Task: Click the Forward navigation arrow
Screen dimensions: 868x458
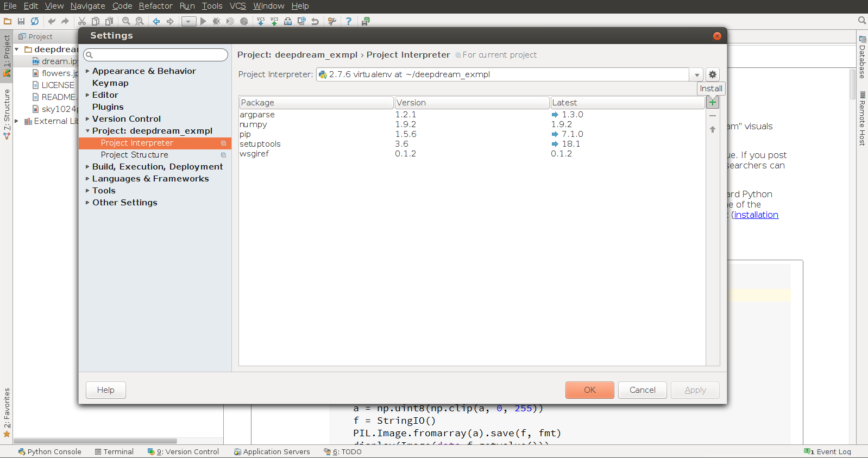Action: tap(170, 21)
